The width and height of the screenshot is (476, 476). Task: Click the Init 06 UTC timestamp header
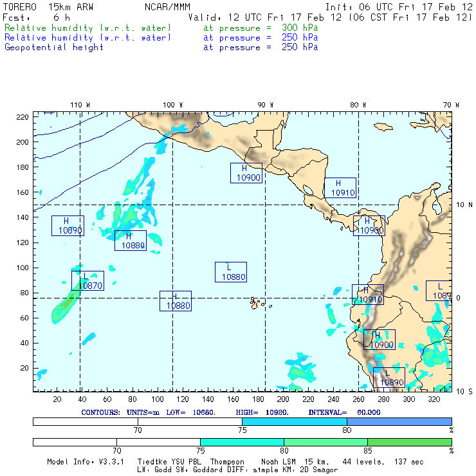click(x=399, y=7)
